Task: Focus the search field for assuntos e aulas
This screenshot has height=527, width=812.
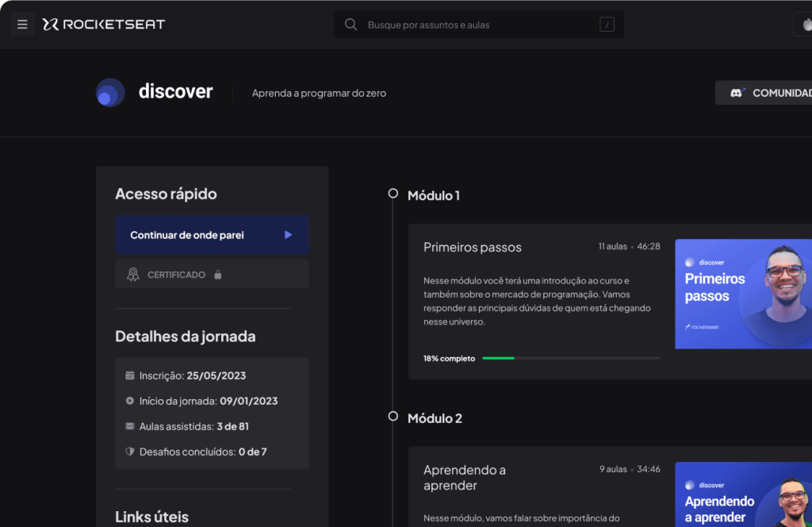Action: click(x=476, y=25)
